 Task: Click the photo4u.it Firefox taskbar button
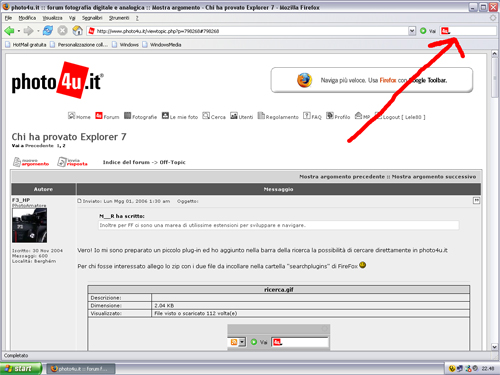tap(81, 369)
